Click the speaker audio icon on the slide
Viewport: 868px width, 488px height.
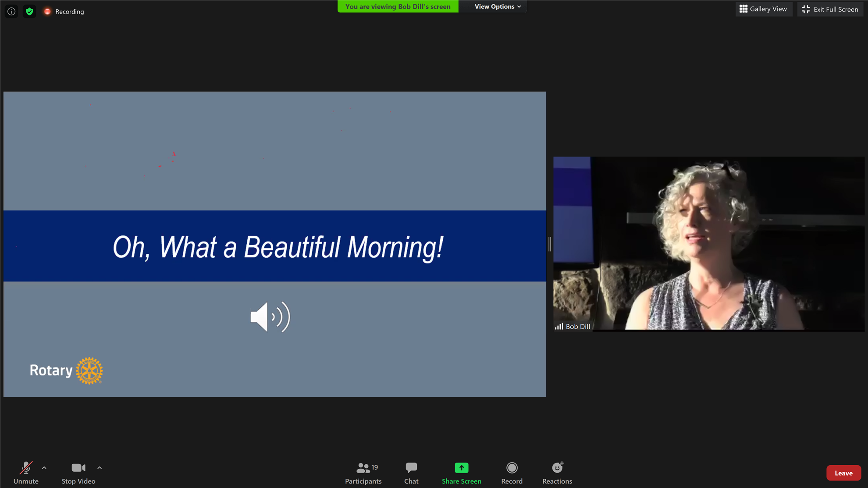(x=270, y=317)
